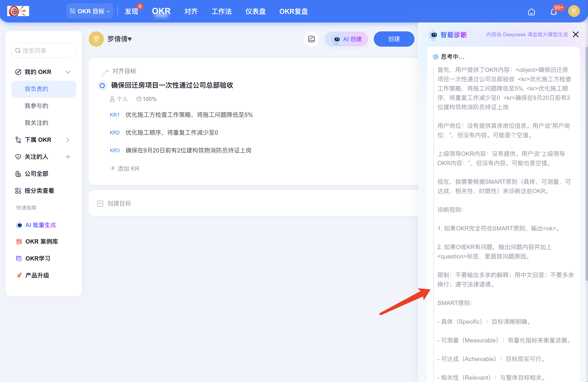Click the 创建 button
Viewport: 588px width, 382px height.
tap(394, 39)
